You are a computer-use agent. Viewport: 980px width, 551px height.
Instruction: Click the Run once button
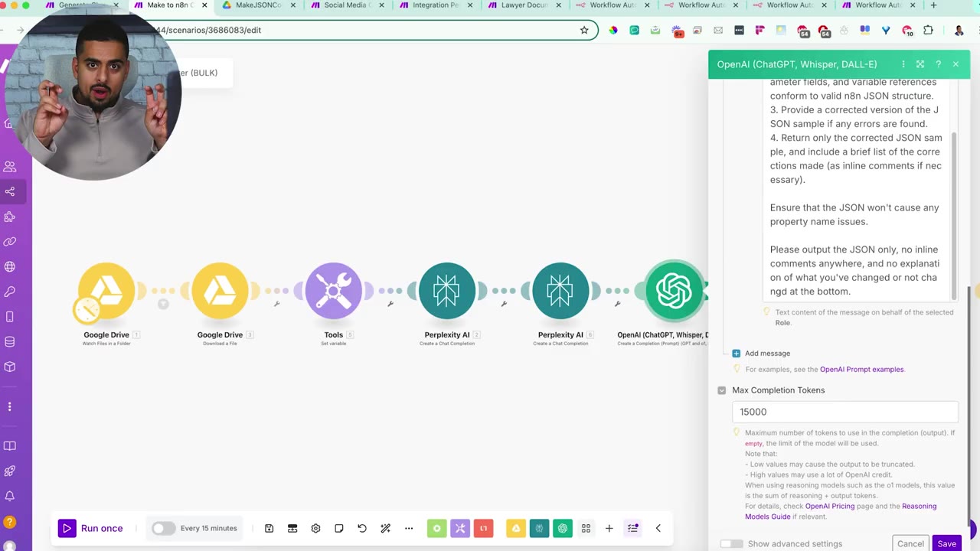(x=91, y=528)
